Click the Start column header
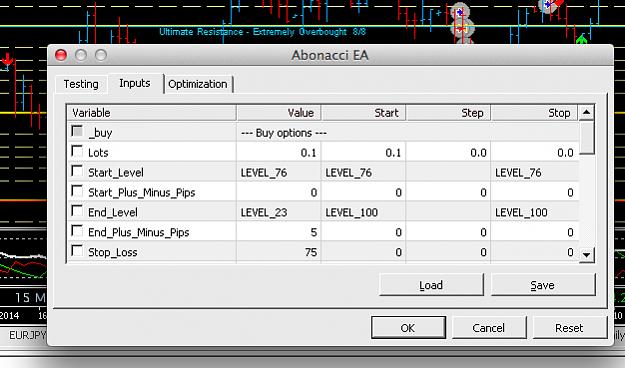Screen dimensions: 625x368 click(364, 113)
